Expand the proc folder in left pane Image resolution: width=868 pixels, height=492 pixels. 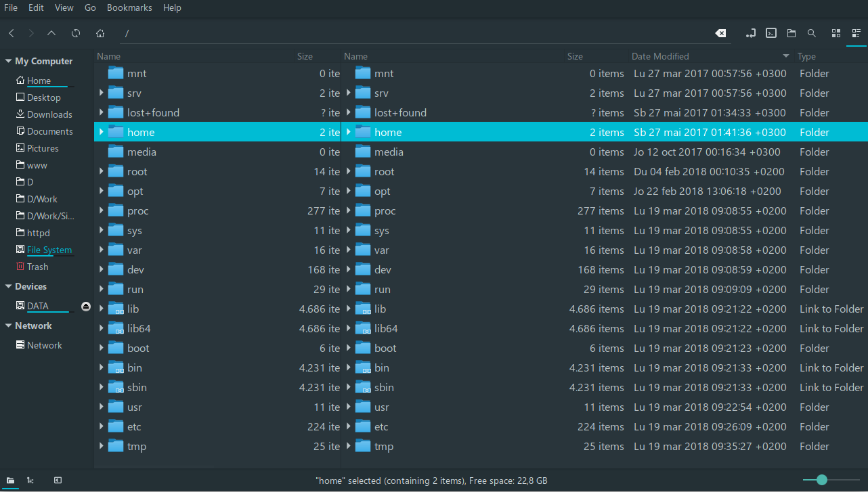pyautogui.click(x=101, y=210)
